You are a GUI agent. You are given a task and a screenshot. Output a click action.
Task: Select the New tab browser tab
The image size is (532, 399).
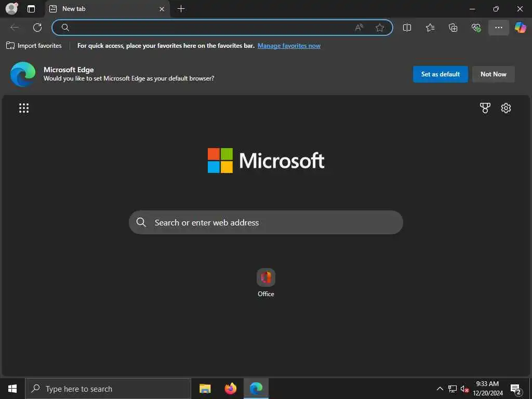coord(107,9)
